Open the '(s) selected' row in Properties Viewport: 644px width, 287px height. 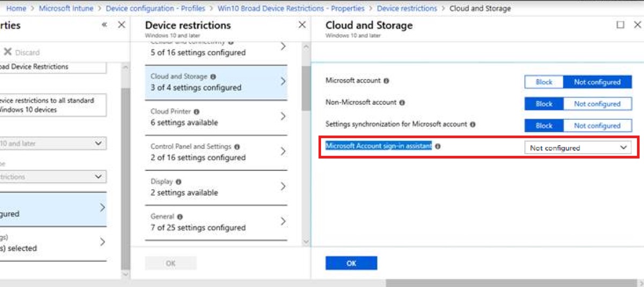tap(53, 243)
